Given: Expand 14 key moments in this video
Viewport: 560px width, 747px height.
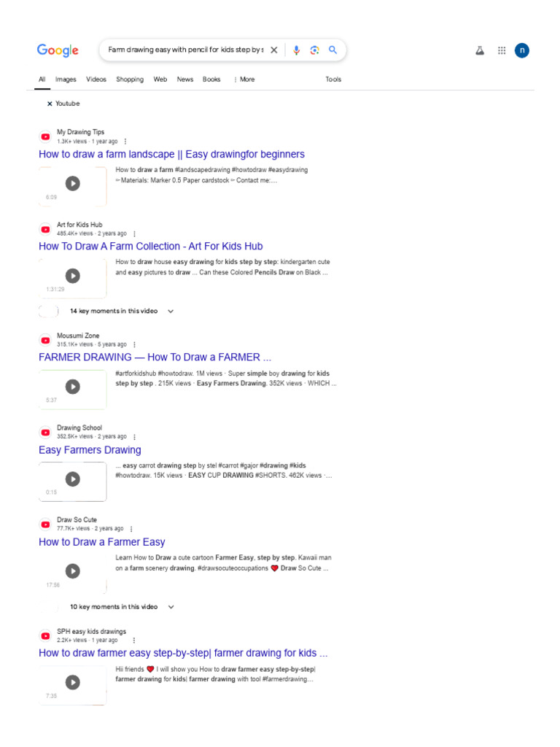Looking at the screenshot, I should click(122, 311).
